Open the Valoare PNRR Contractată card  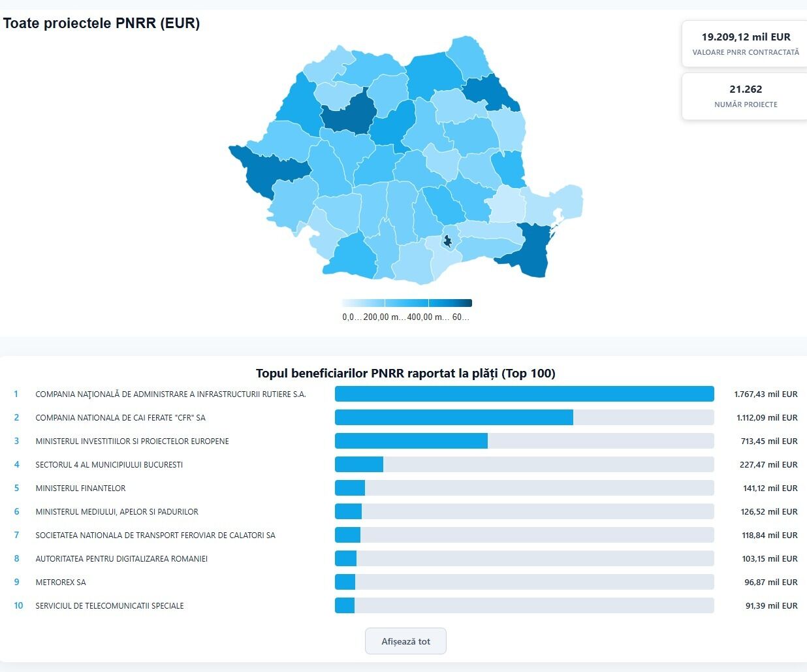click(x=745, y=44)
